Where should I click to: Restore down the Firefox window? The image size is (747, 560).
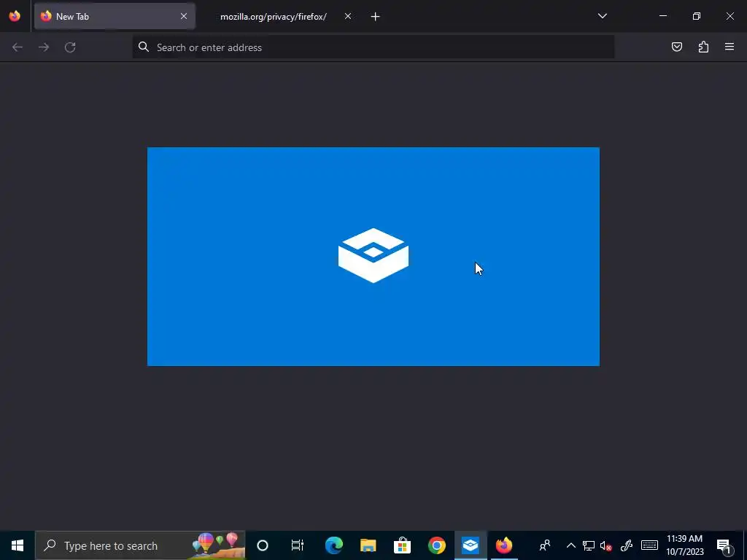696,16
